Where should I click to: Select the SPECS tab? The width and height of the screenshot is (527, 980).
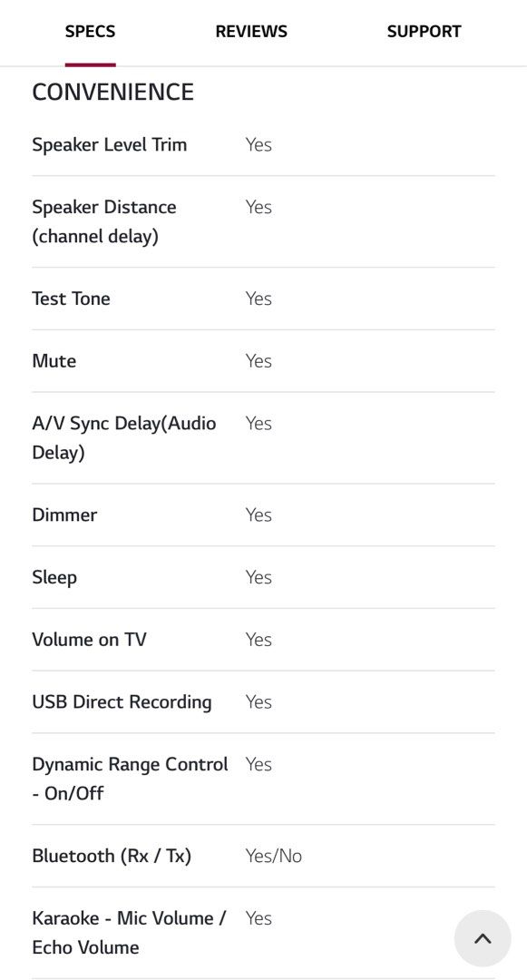coord(90,31)
